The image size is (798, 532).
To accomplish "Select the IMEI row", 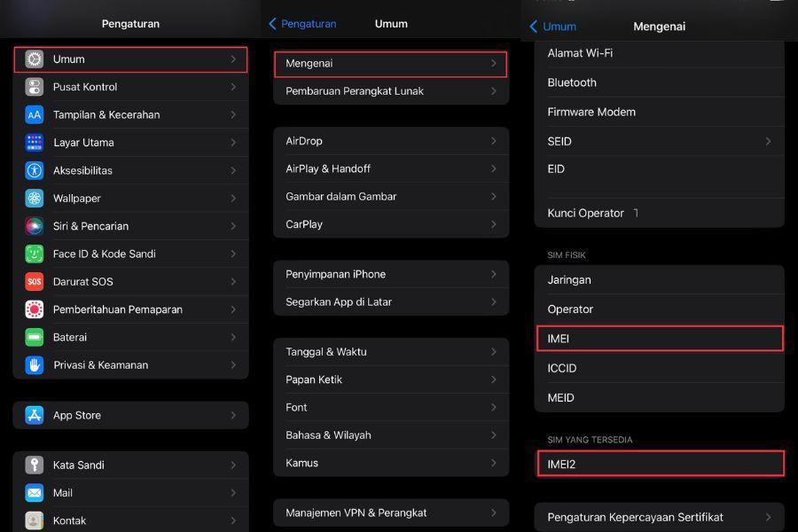I will [x=660, y=339].
